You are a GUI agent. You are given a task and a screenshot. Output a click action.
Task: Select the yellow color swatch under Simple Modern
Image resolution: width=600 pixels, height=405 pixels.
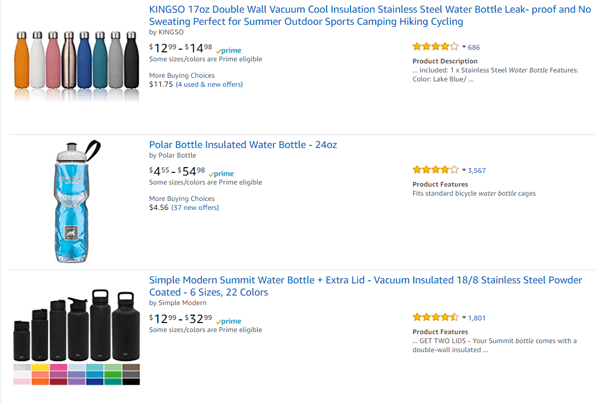40,368
